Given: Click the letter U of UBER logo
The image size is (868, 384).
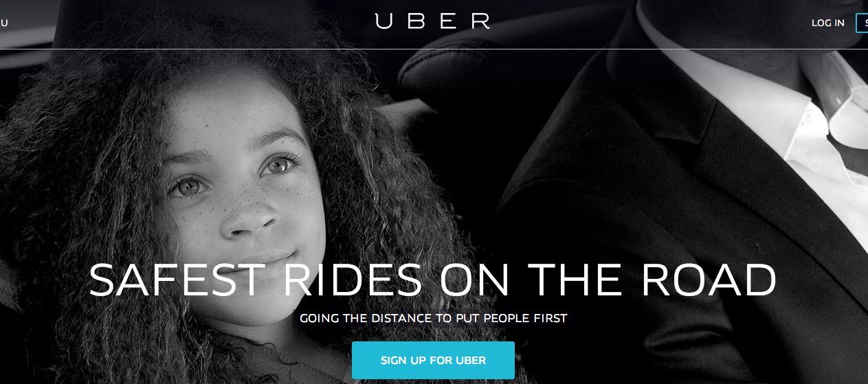Looking at the screenshot, I should (x=384, y=21).
